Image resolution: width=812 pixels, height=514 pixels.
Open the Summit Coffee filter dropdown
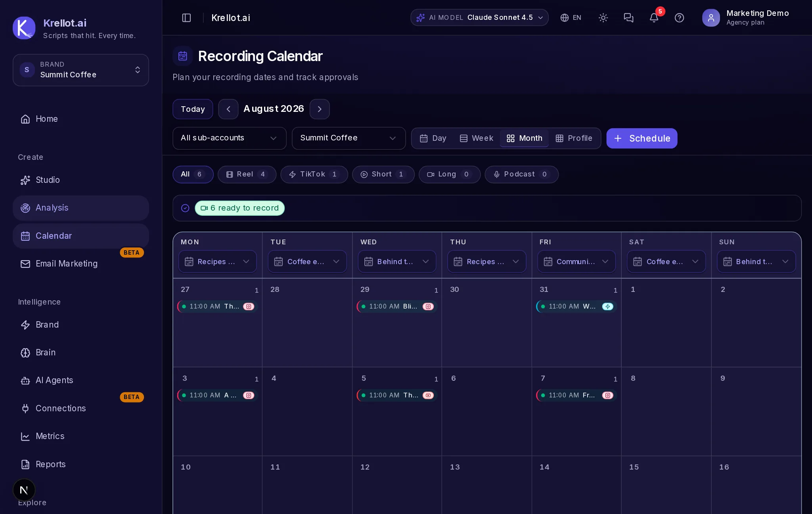coord(349,138)
